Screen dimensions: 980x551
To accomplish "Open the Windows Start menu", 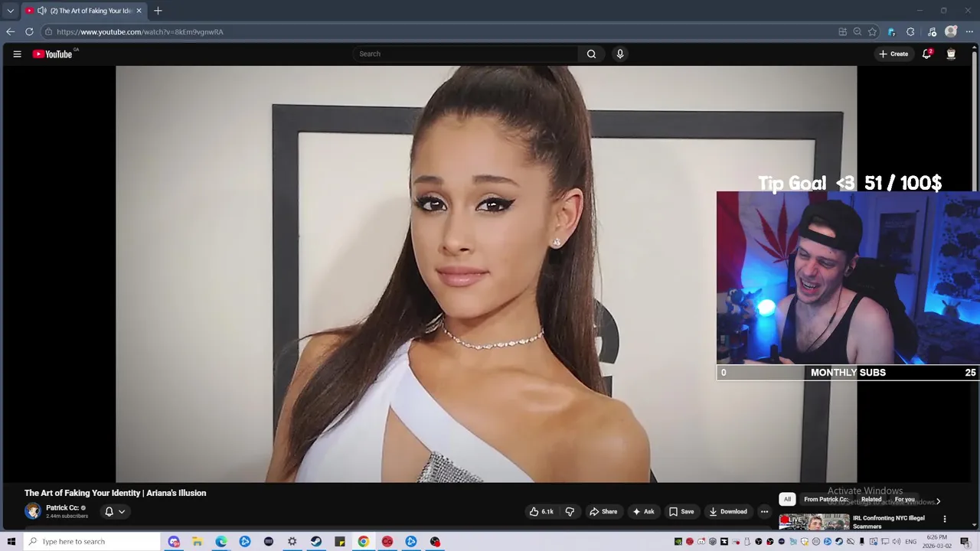I will click(11, 542).
